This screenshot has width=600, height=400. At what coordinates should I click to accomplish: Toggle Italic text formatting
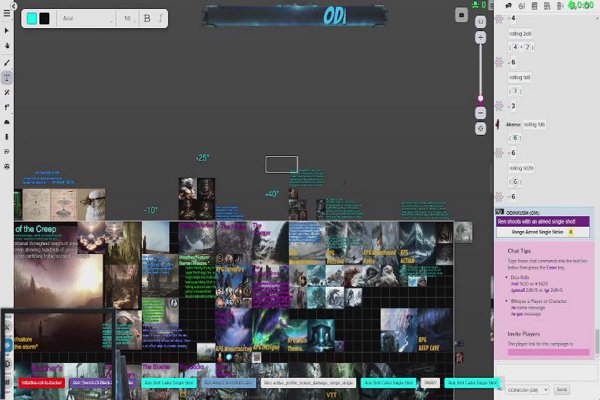pos(160,18)
